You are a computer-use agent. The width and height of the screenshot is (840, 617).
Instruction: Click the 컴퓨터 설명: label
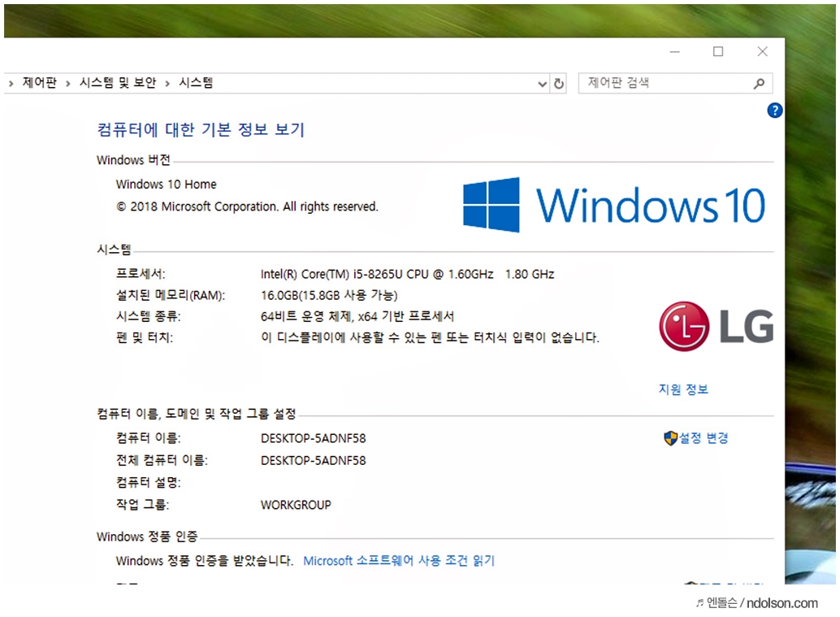point(149,482)
